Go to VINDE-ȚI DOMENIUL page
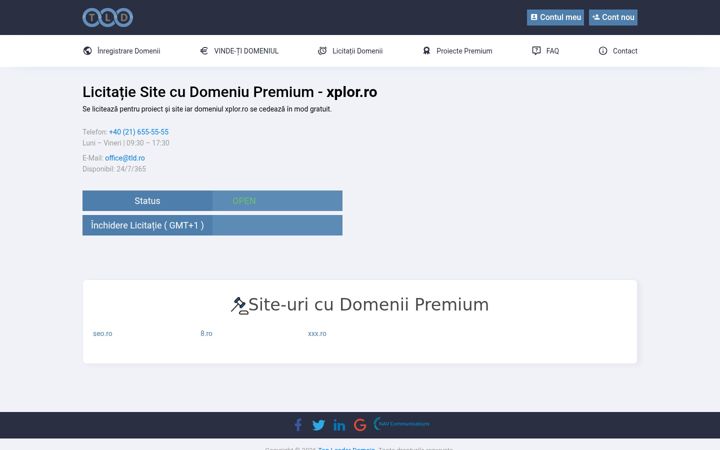This screenshot has height=450, width=720. [x=246, y=51]
